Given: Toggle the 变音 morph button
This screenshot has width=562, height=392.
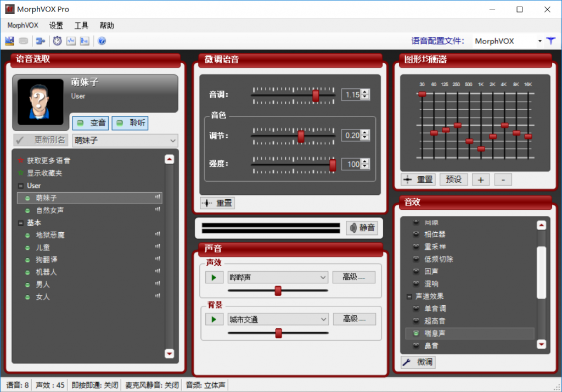Looking at the screenshot, I should tap(91, 123).
